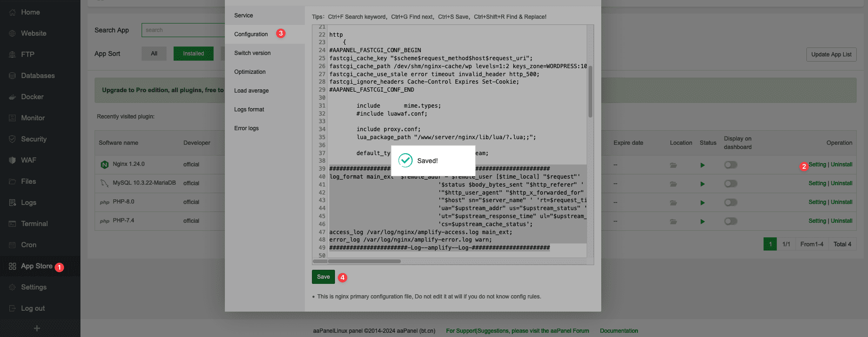Enable MySQL display on dashboard switch
Viewport: 868px width, 337px height.
pos(731,184)
